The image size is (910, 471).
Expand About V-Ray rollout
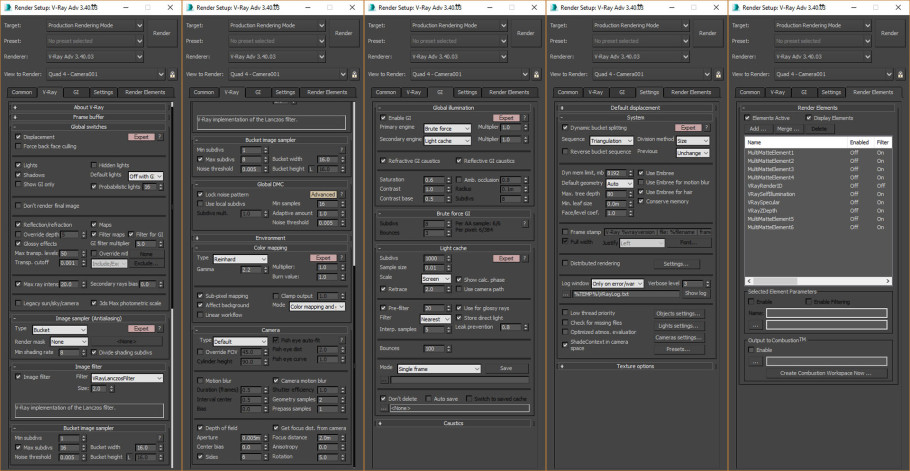tap(89, 107)
